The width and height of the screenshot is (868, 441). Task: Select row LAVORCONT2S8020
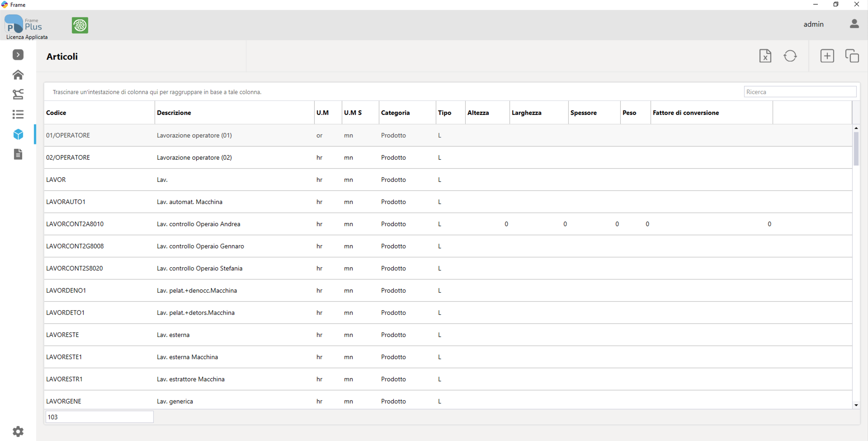pyautogui.click(x=448, y=268)
